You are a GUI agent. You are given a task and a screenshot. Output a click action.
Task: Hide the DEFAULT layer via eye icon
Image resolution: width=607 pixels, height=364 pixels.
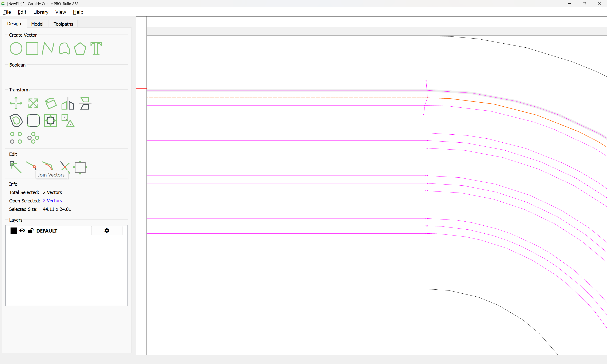(22, 231)
